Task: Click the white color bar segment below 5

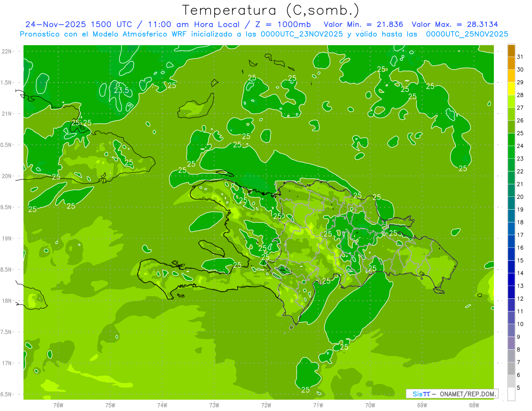Action: point(511,394)
